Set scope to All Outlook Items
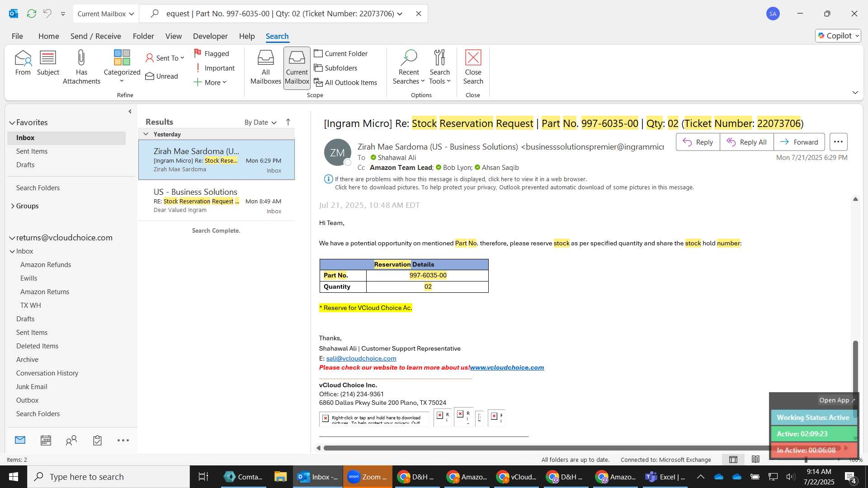Image resolution: width=868 pixels, height=488 pixels. tap(346, 82)
